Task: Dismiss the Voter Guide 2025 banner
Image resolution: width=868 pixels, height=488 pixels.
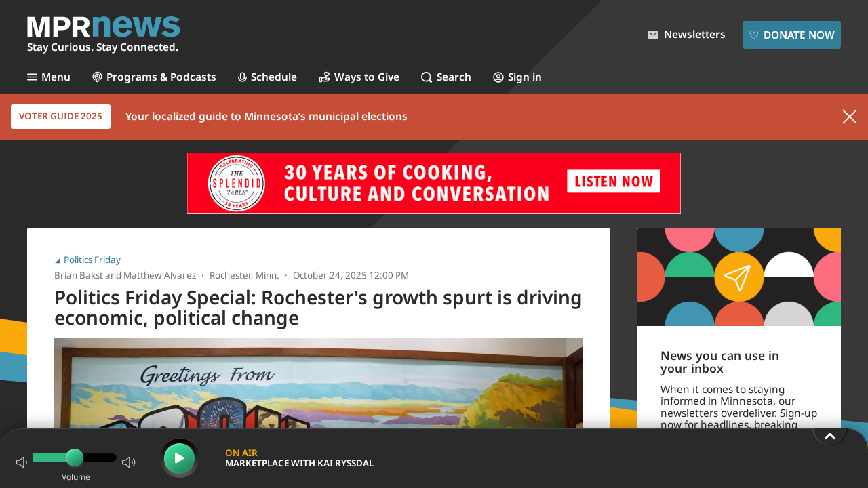Action: coord(850,117)
